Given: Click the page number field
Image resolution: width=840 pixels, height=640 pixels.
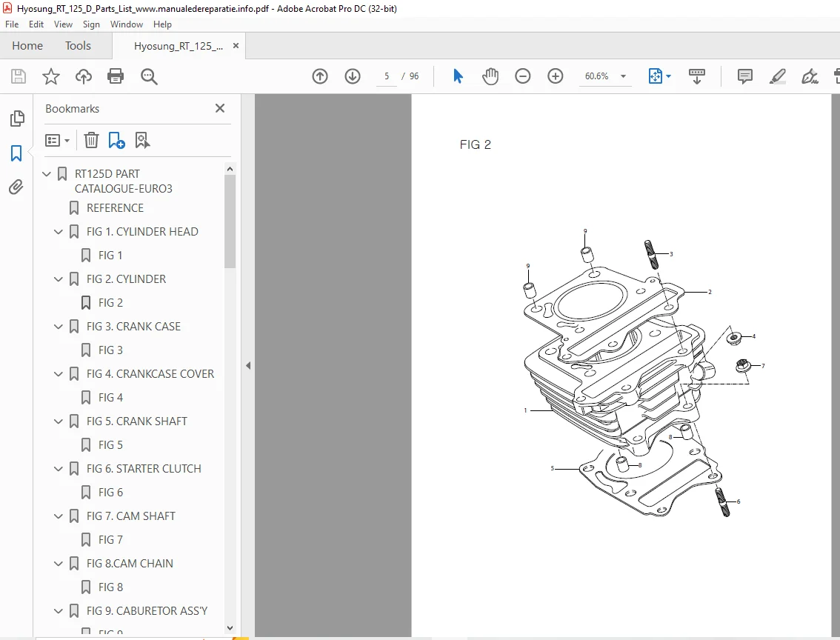Looking at the screenshot, I should (386, 76).
